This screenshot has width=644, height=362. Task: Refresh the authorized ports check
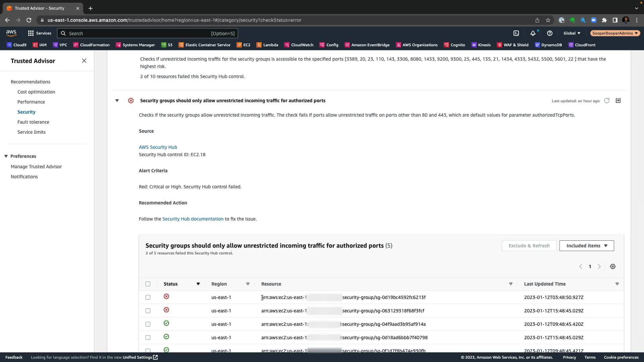607,101
